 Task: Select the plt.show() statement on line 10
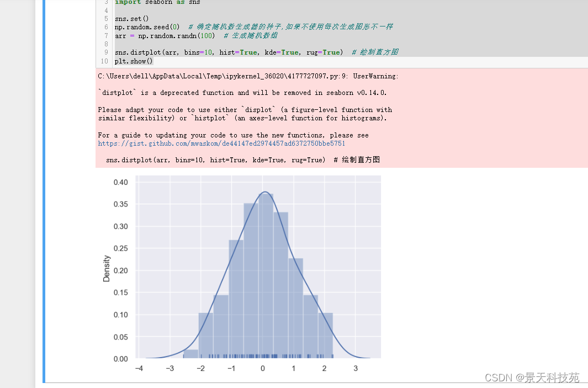pyautogui.click(x=133, y=61)
